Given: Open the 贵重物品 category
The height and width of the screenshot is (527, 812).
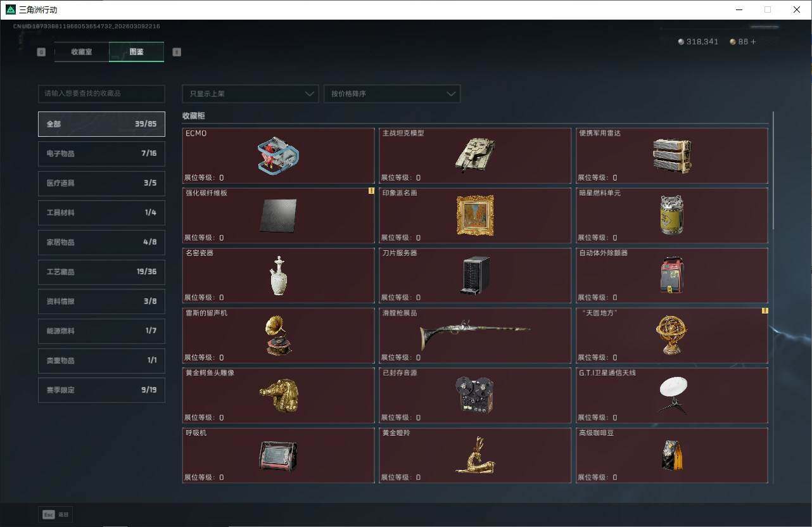Looking at the screenshot, I should 101,360.
